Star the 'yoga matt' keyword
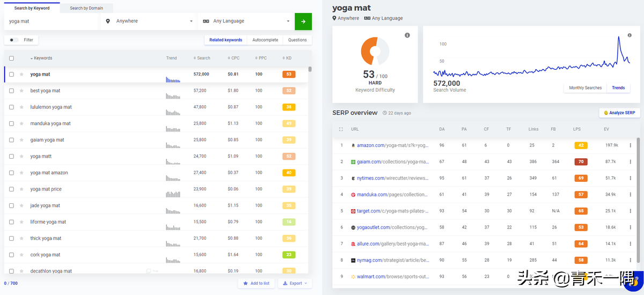Screen dimensions: 644x295 21,157
